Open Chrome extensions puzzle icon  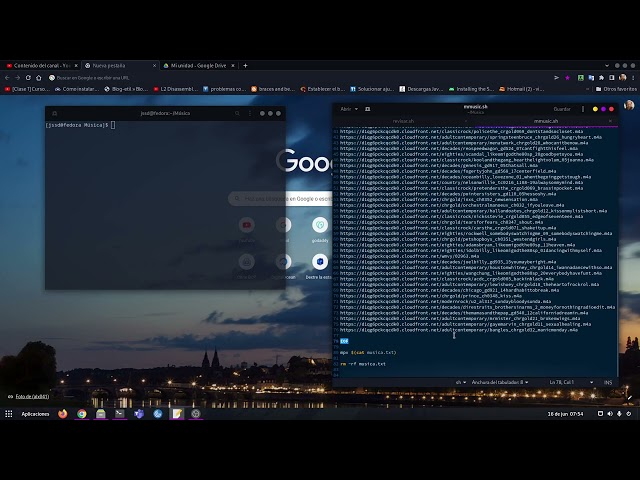pos(601,78)
